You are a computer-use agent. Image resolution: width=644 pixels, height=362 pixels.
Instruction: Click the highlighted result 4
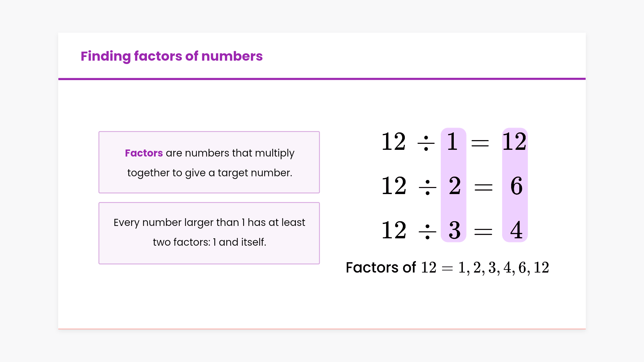[516, 230]
